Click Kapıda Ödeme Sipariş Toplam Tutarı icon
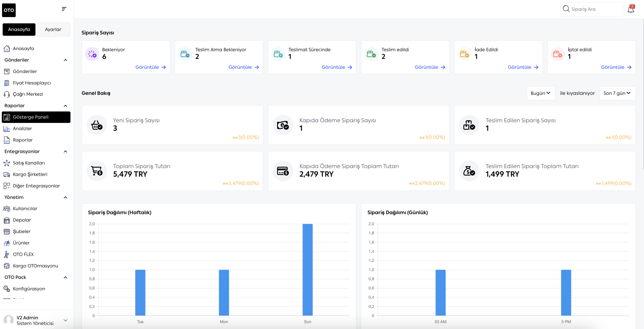Viewport: 644px width, 329px height. coord(283,171)
